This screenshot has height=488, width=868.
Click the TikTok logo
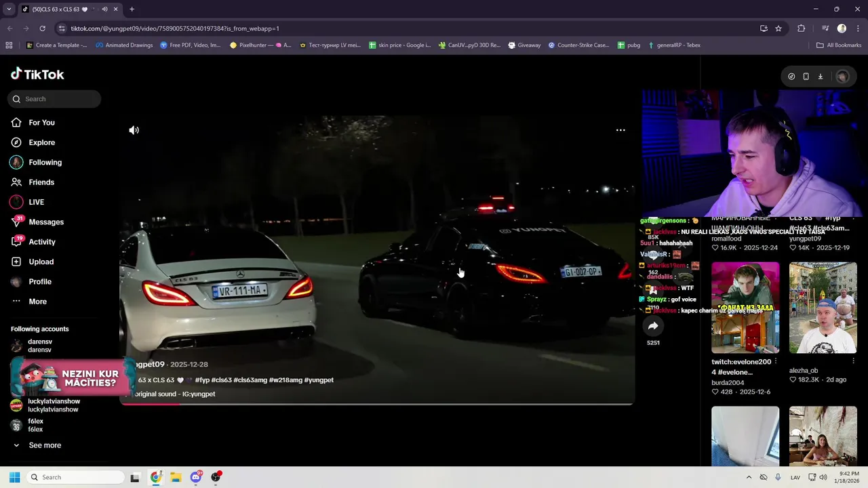pyautogui.click(x=37, y=74)
